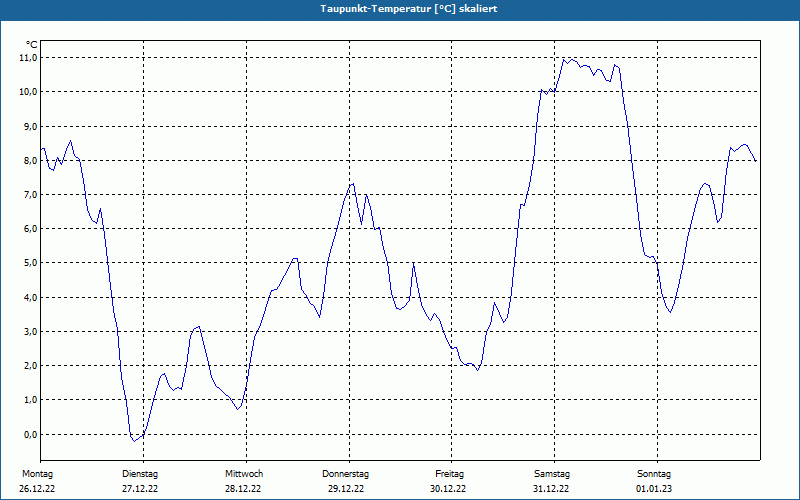Select the 4,0 y-axis value
Image resolution: width=800 pixels, height=500 pixels.
(30, 297)
